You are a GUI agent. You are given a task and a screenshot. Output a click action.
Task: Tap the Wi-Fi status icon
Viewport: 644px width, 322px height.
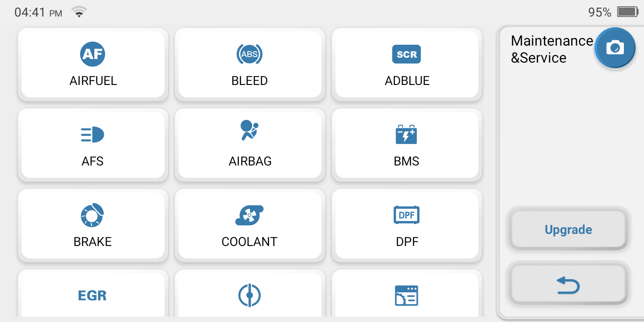coord(79,12)
